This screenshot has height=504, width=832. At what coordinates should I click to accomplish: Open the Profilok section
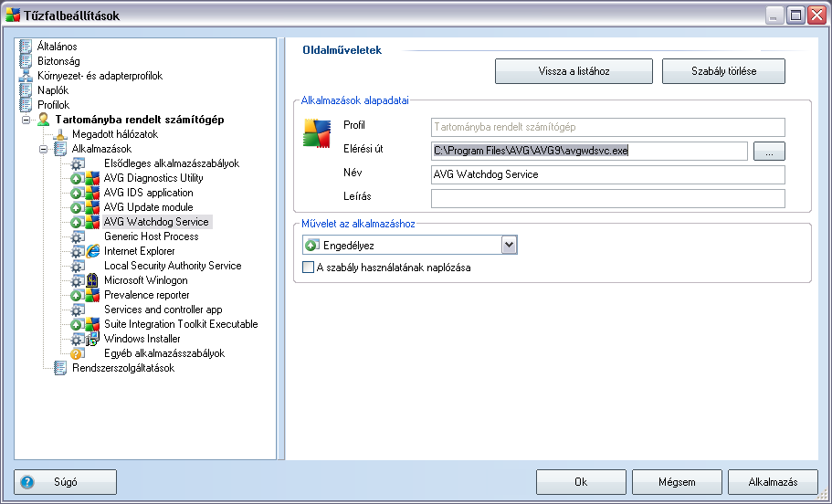coord(53,104)
